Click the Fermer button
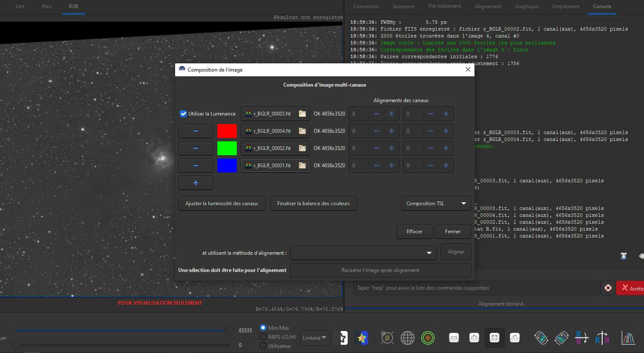 tap(453, 231)
